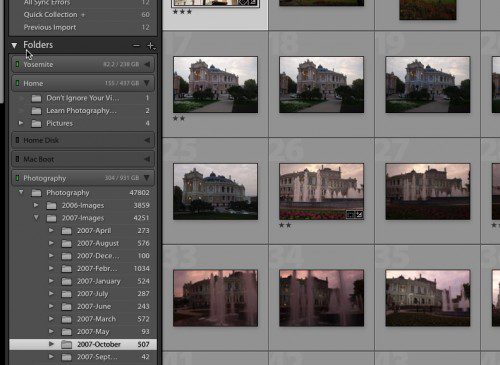Open the 2007-August folder
This screenshot has width=500, height=365.
(99, 243)
